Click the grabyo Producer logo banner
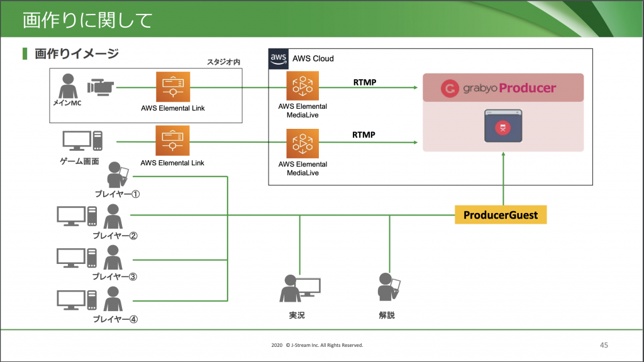644x362 pixels. click(503, 87)
